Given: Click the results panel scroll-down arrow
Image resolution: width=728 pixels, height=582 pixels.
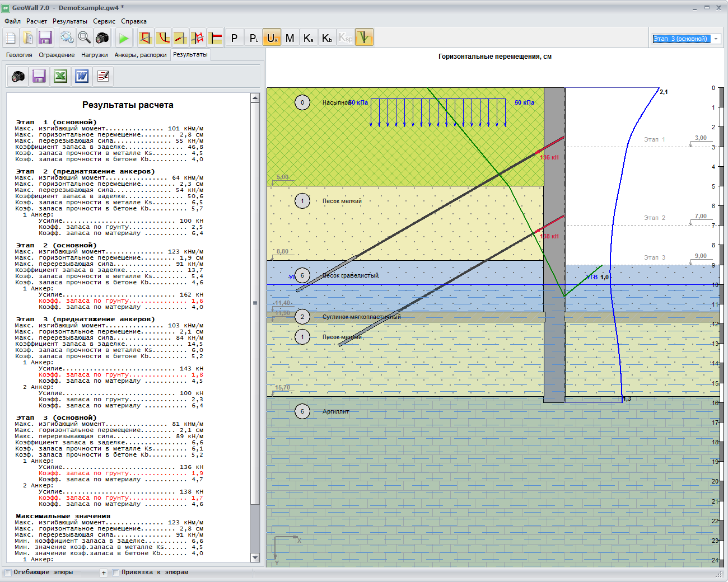Looking at the screenshot, I should pos(255,557).
